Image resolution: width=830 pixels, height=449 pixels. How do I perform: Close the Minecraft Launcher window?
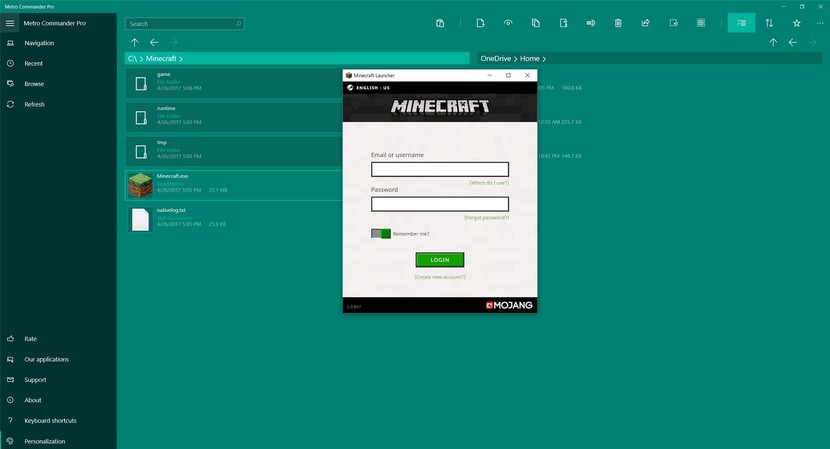pyautogui.click(x=527, y=75)
